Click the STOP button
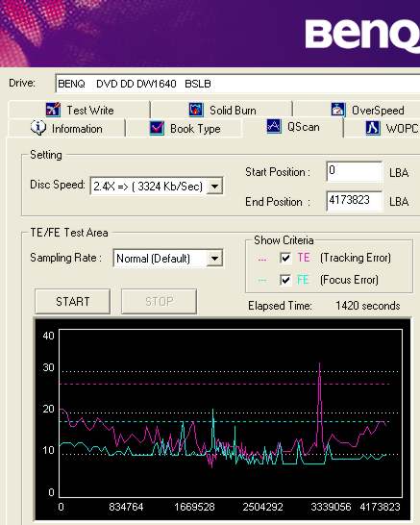 (x=159, y=302)
